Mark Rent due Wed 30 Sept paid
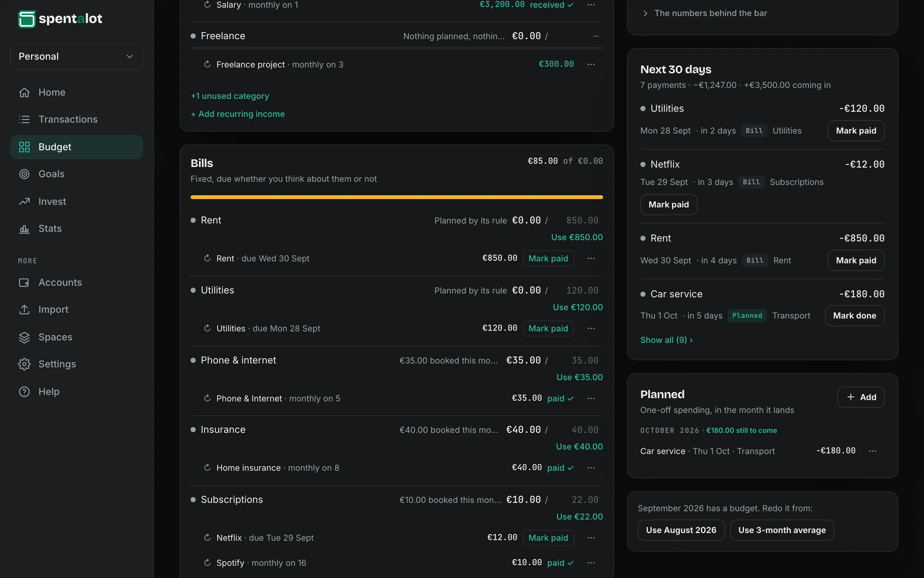Viewport: 924px width, 578px height. [548, 258]
